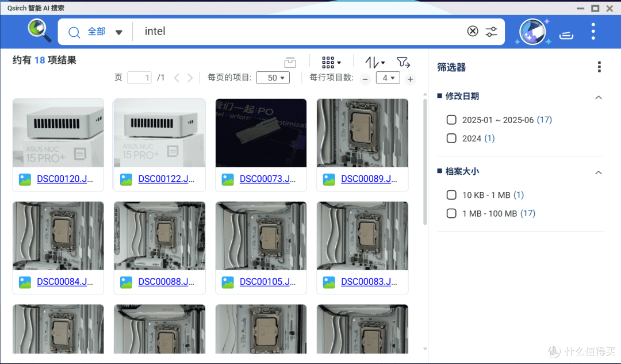Select the DSC00120 NUC thumbnail image

(x=58, y=133)
